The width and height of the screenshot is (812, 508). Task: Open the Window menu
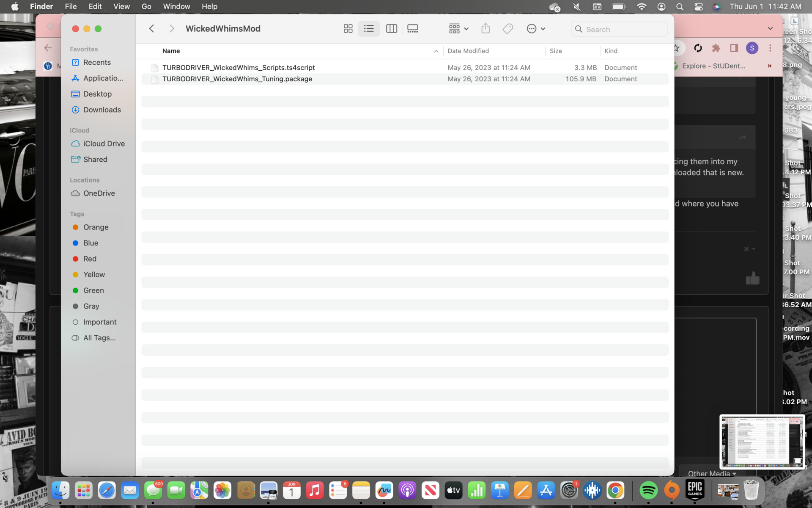pos(176,6)
